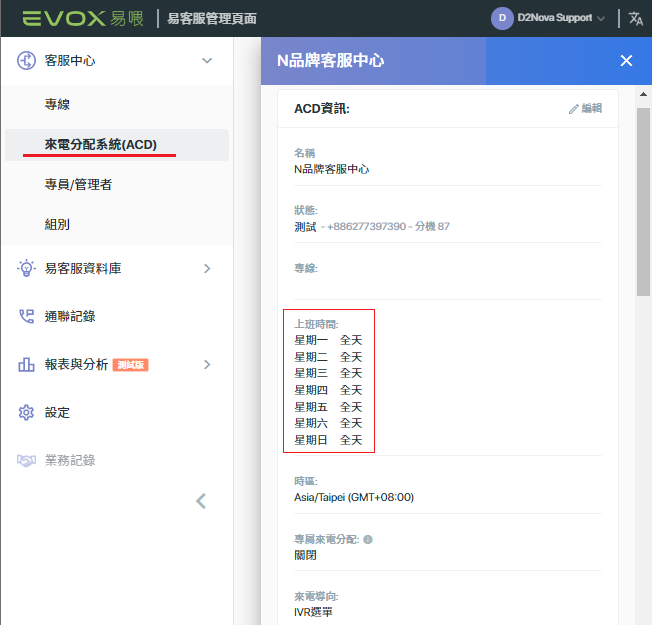Open the 組別 menu item
The width and height of the screenshot is (652, 625).
(57, 225)
